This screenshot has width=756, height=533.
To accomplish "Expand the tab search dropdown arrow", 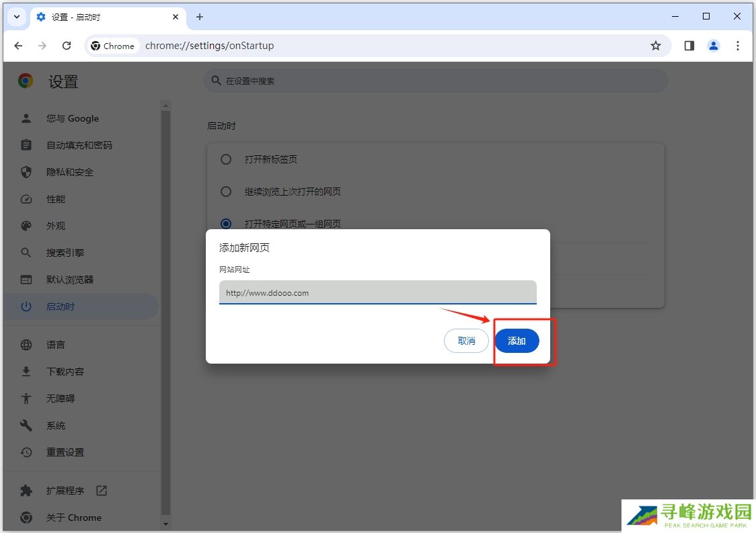I will coord(17,17).
